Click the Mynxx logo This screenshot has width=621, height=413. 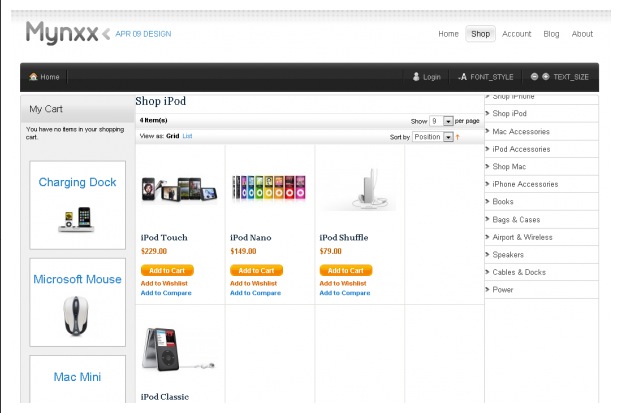[62, 33]
